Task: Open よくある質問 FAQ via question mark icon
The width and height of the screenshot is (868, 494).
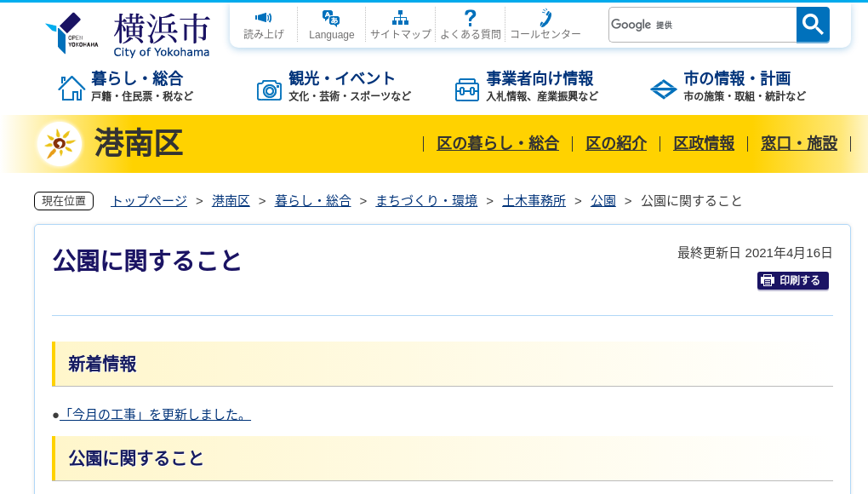Action: 470,17
